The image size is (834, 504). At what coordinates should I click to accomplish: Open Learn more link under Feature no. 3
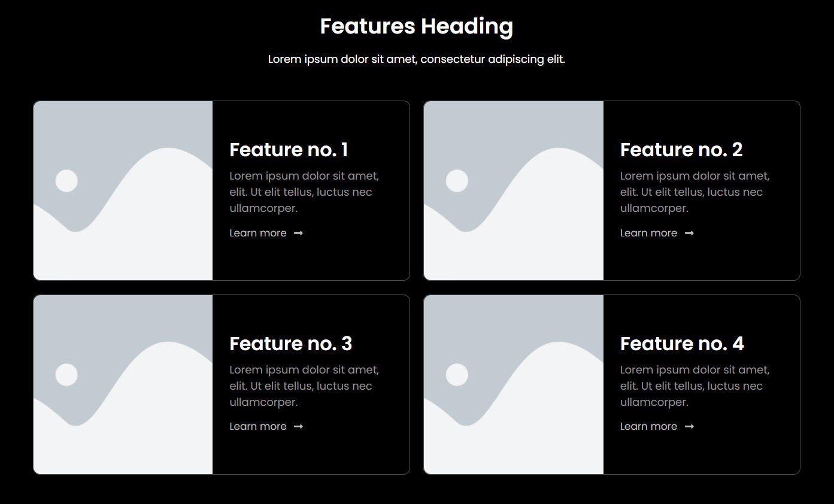[x=266, y=427]
